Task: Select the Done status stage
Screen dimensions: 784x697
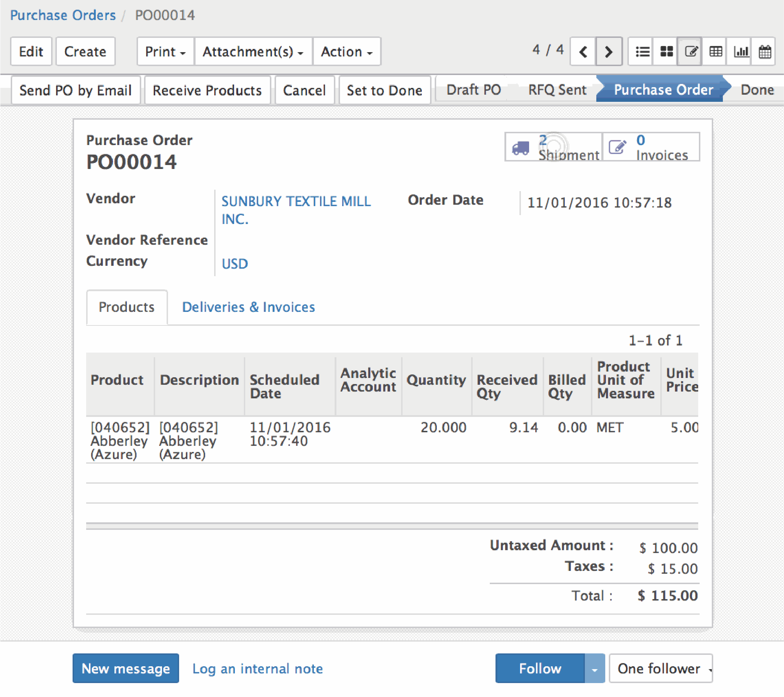Action: tap(757, 90)
